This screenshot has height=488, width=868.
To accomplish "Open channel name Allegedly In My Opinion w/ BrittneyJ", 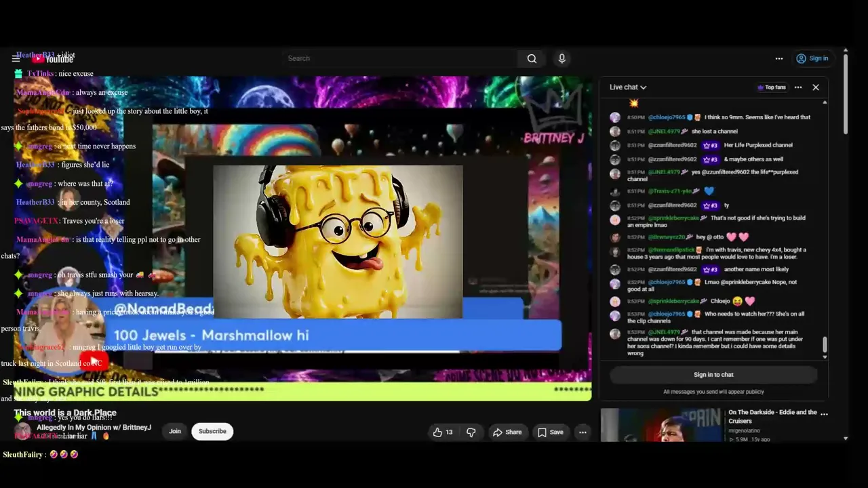I will pos(94,428).
